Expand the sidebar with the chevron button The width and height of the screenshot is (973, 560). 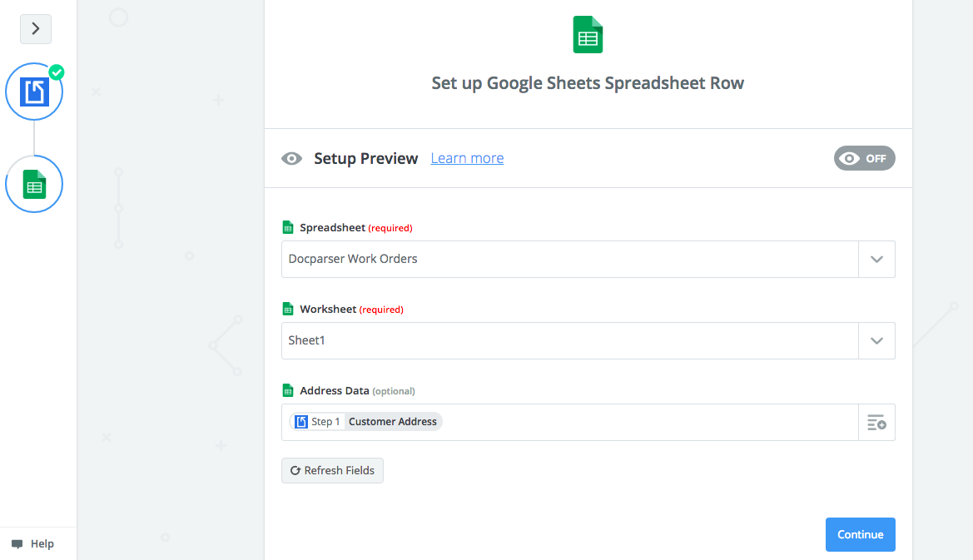click(35, 28)
